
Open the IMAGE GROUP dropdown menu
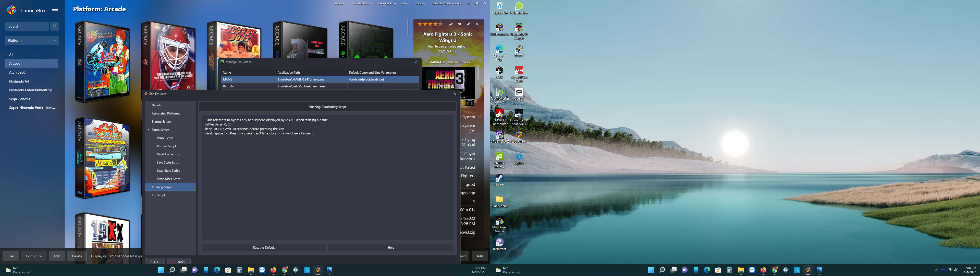pos(363,3)
